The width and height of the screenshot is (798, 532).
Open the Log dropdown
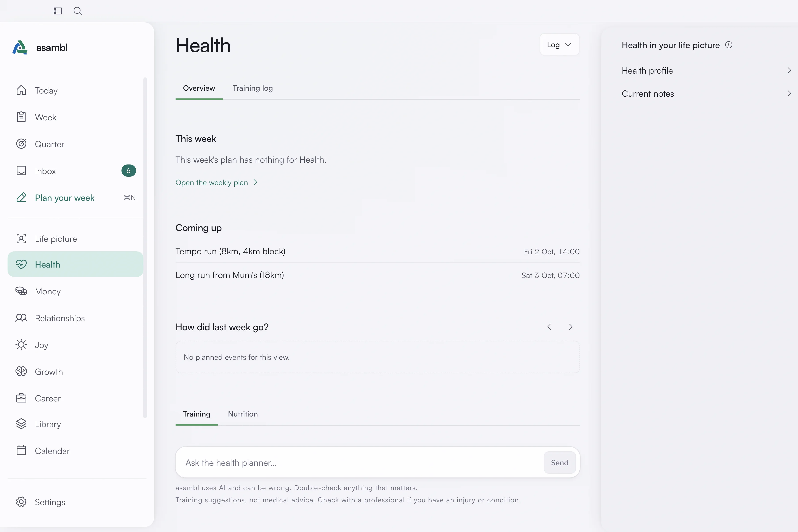[x=559, y=45]
